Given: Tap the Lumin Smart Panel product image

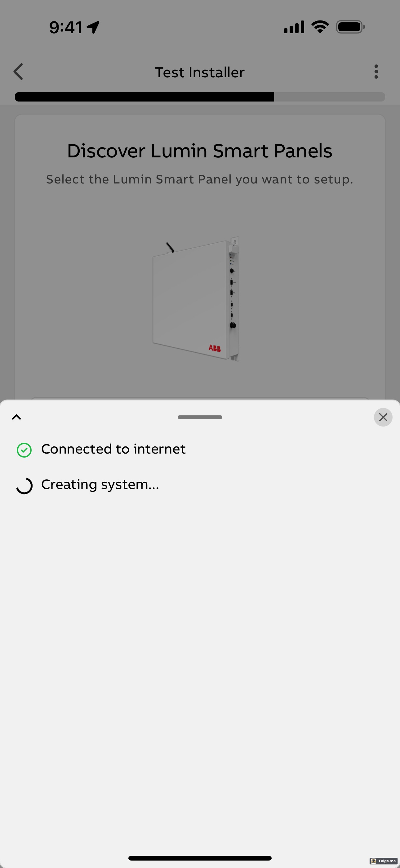Looking at the screenshot, I should pyautogui.click(x=196, y=299).
